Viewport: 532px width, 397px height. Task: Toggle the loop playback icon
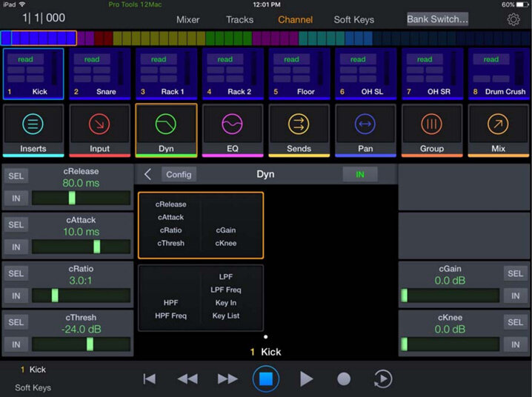pyautogui.click(x=383, y=378)
